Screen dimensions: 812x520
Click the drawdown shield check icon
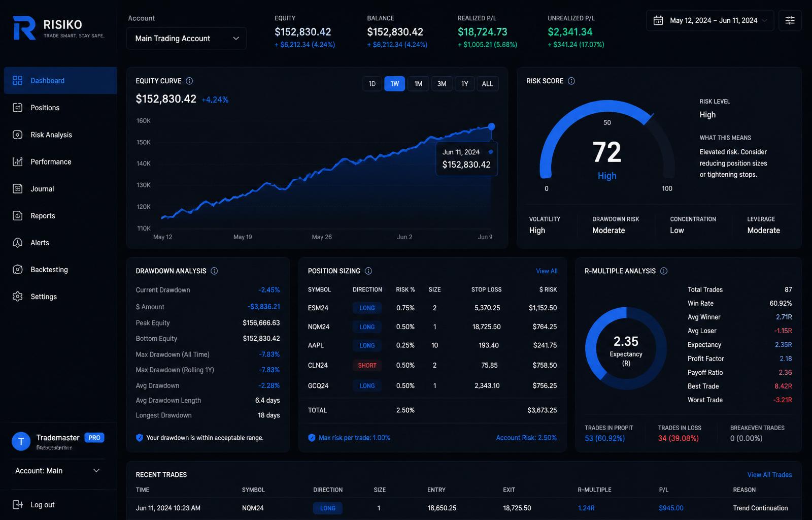(x=140, y=437)
